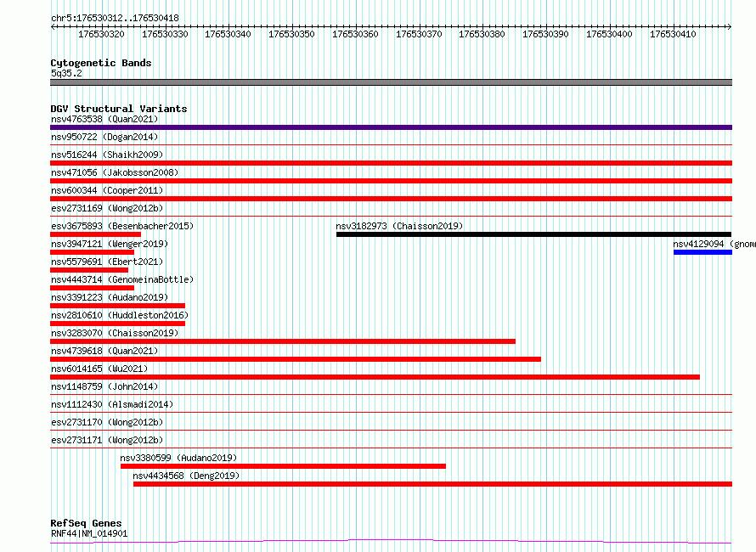Click ruler position 176530360
This screenshot has height=552, width=756.
[355, 34]
